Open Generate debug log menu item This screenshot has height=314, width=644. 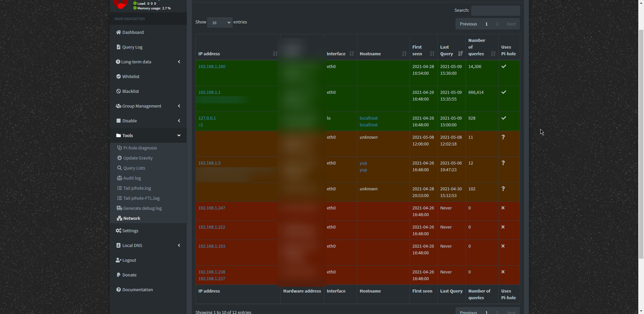tap(148, 208)
